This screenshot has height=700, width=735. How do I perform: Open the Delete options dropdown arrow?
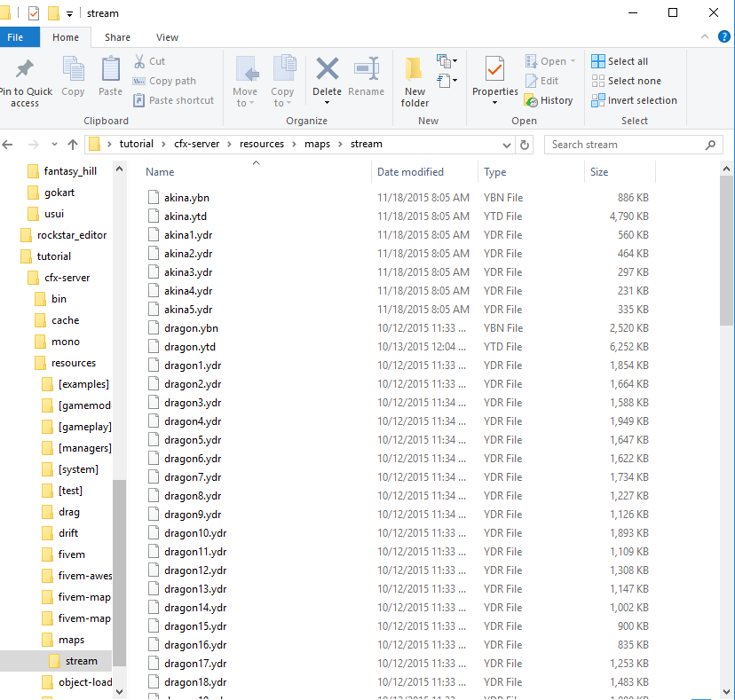click(328, 103)
